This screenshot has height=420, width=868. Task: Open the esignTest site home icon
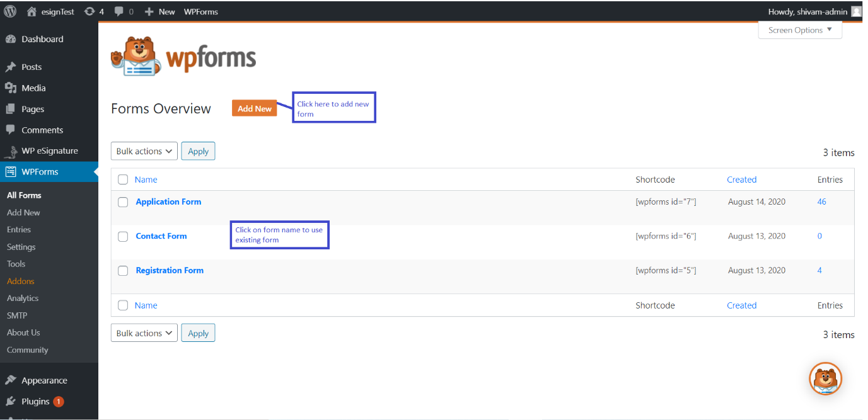click(x=32, y=11)
